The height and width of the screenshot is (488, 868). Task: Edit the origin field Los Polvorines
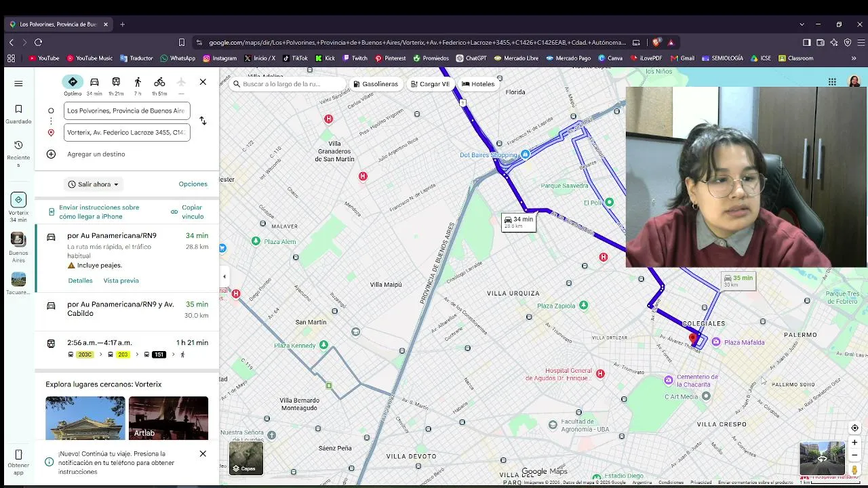[127, 110]
